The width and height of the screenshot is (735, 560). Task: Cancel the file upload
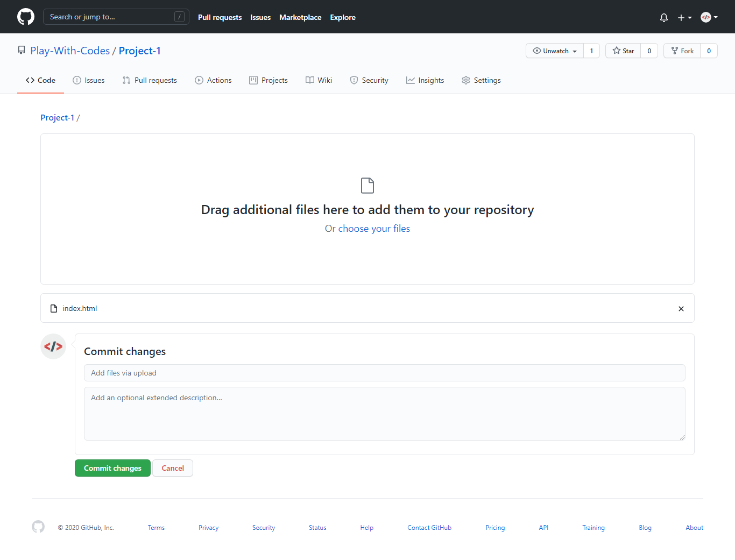173,468
